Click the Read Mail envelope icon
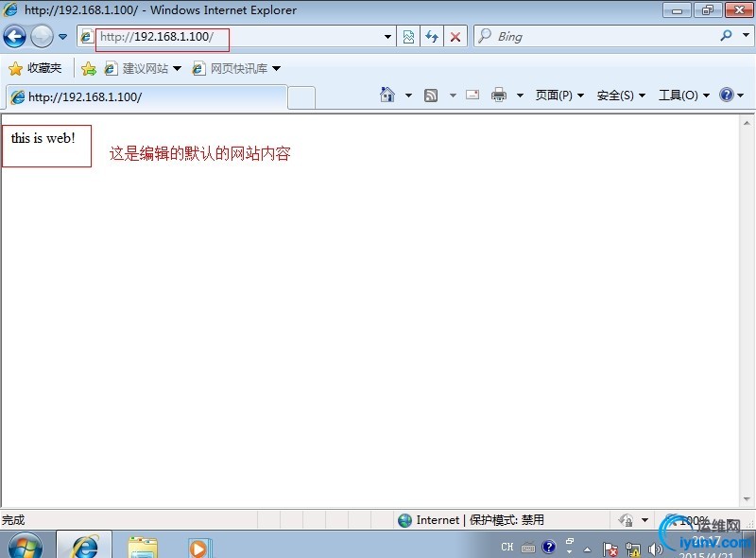This screenshot has height=558, width=756. click(x=472, y=95)
